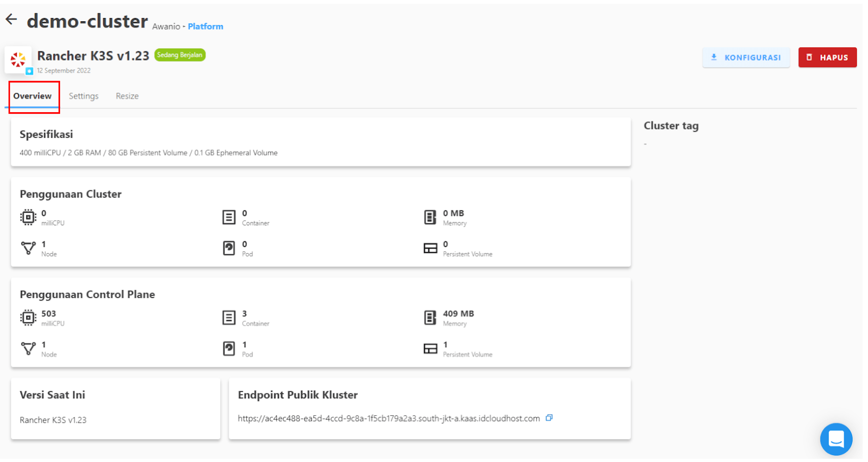
Task: Click the Cluster Memory icon
Action: pyautogui.click(x=430, y=217)
